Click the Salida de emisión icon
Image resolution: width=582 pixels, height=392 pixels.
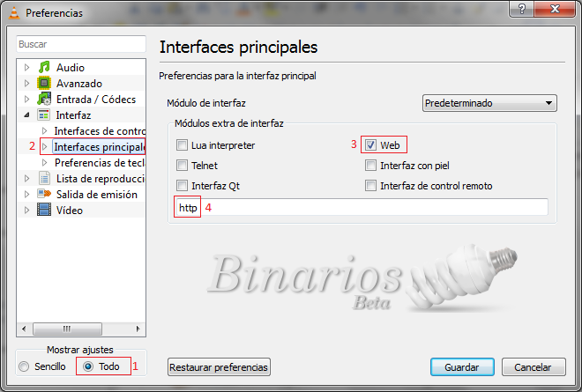click(x=43, y=195)
